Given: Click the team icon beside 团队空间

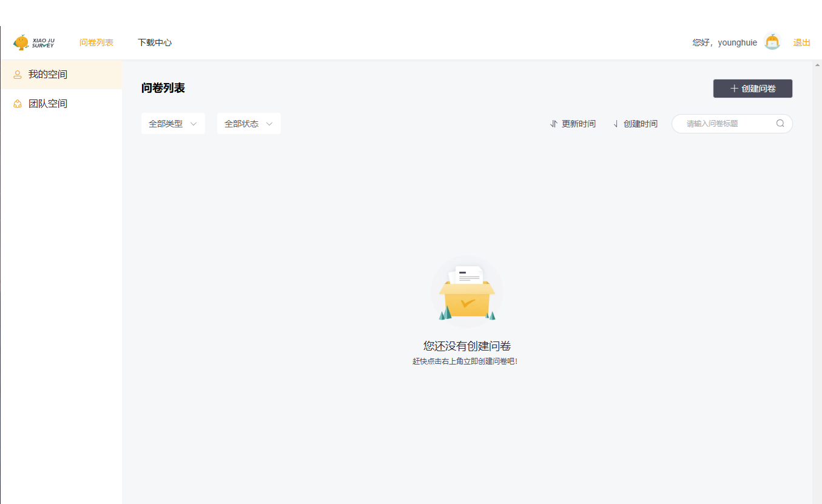Looking at the screenshot, I should (18, 104).
